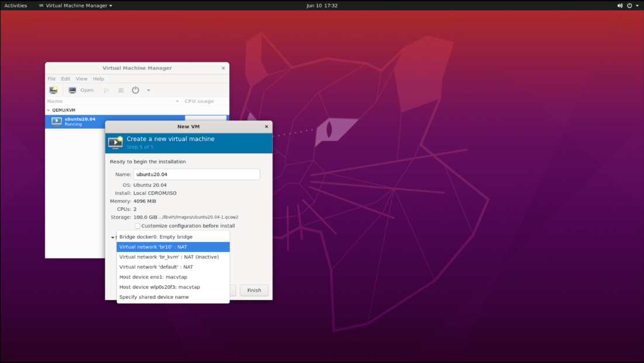Image resolution: width=644 pixels, height=363 pixels.
Task: Click the '4096 MiB' memory value
Action: coord(144,201)
